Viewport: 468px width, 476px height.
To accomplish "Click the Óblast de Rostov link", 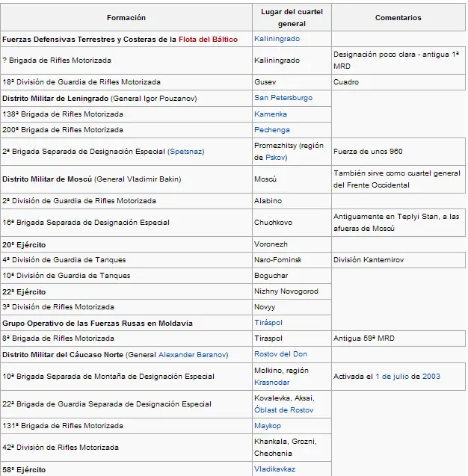I will click(x=283, y=410).
